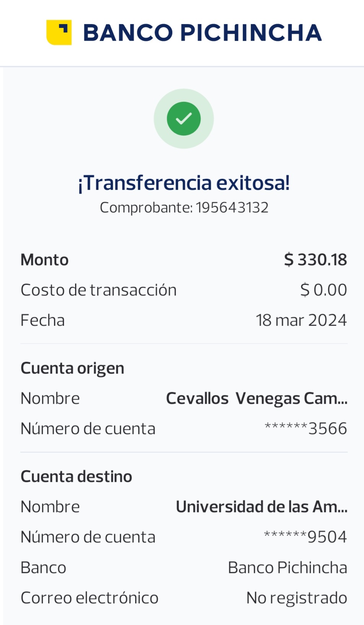364x625 pixels.
Task: Click origin account number ******3566
Action: click(x=306, y=429)
